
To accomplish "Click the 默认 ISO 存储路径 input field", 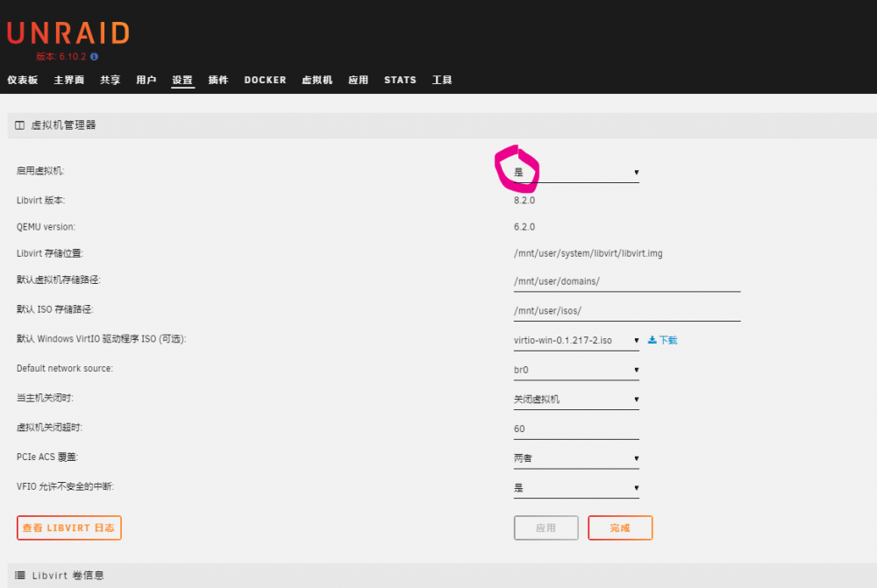I will click(x=627, y=311).
